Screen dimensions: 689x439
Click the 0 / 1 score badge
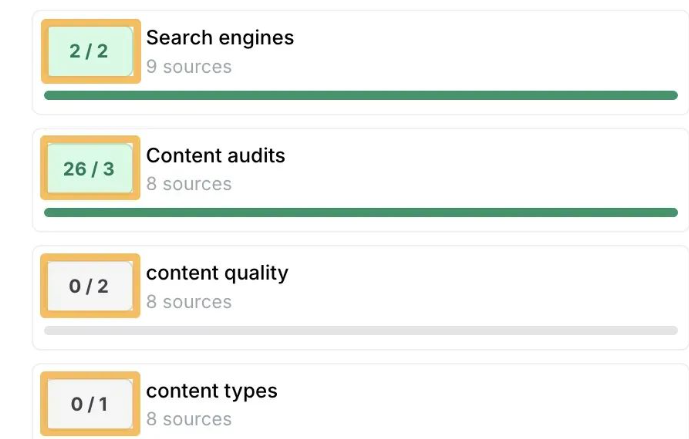[90, 404]
